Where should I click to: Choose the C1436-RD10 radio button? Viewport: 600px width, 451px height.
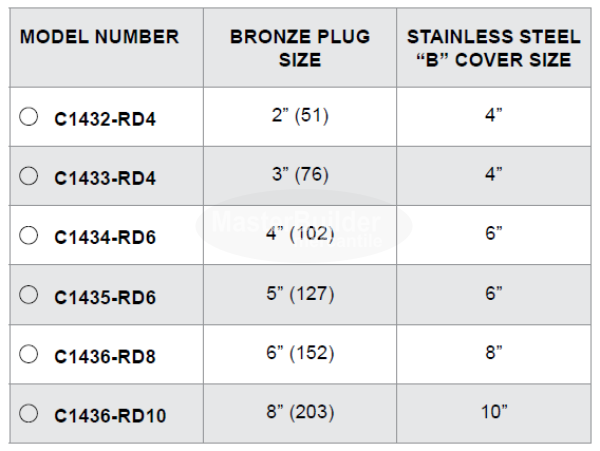(29, 413)
